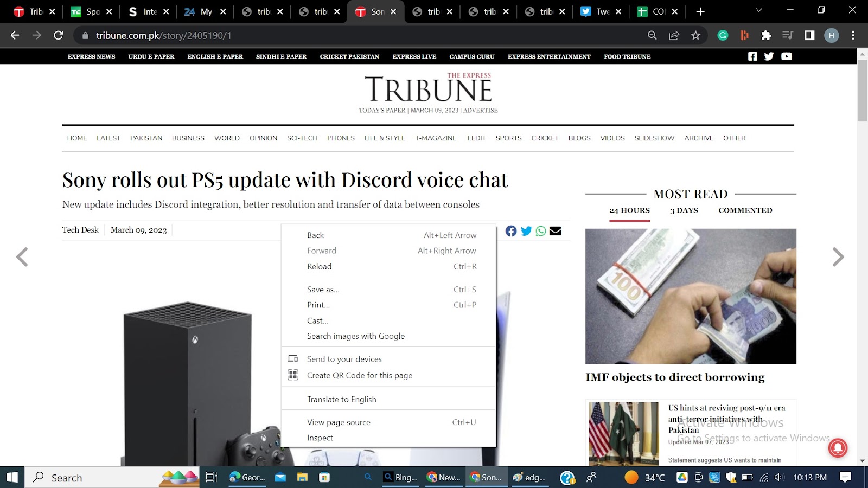
Task: Click the Windows taskbar Search box
Action: [111, 477]
